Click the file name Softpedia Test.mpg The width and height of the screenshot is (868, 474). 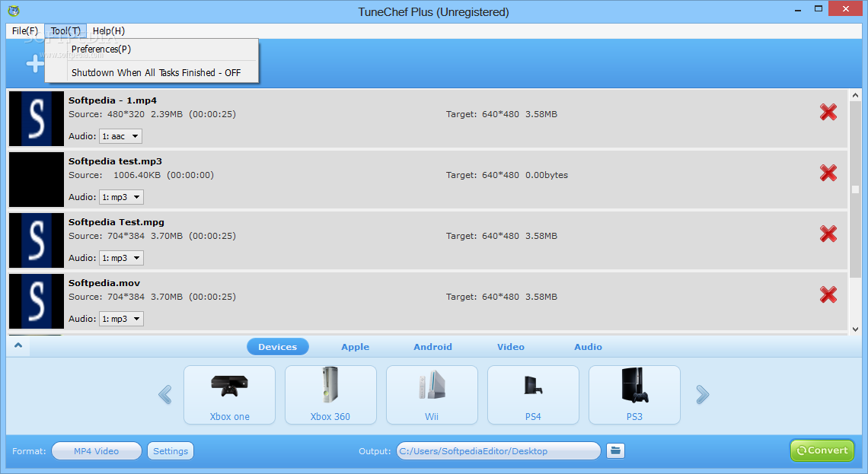tap(116, 222)
